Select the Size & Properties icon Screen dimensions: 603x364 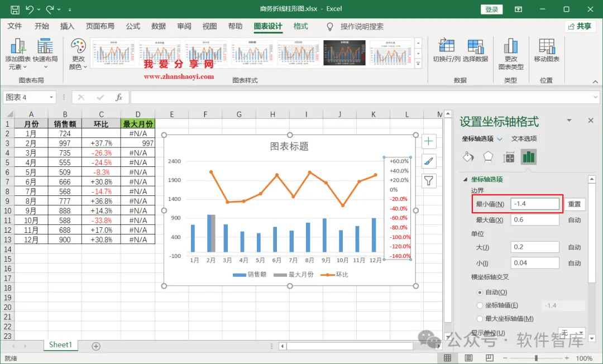point(509,157)
